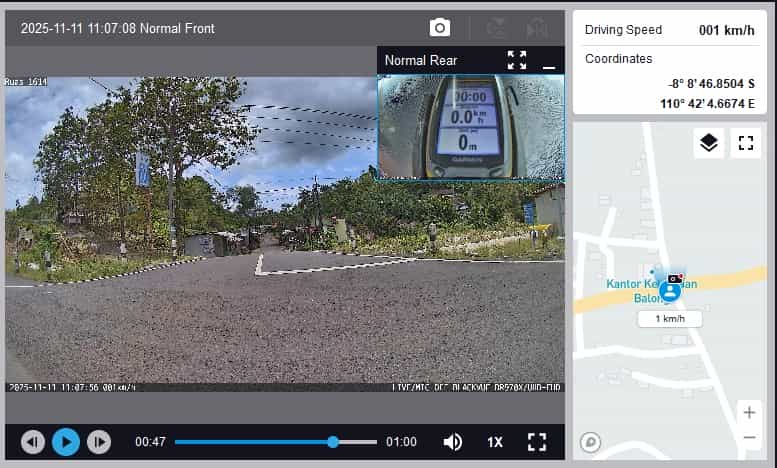Play the dashcam video
This screenshot has height=468, width=777.
point(66,441)
